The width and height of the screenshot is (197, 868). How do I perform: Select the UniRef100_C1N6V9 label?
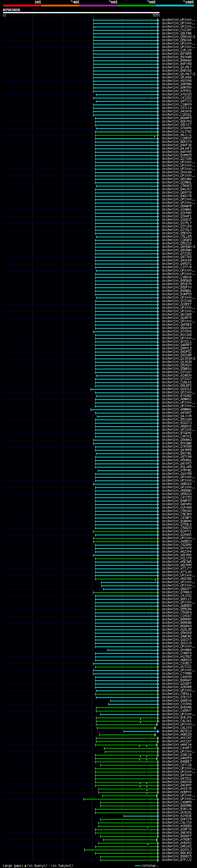point(177,105)
